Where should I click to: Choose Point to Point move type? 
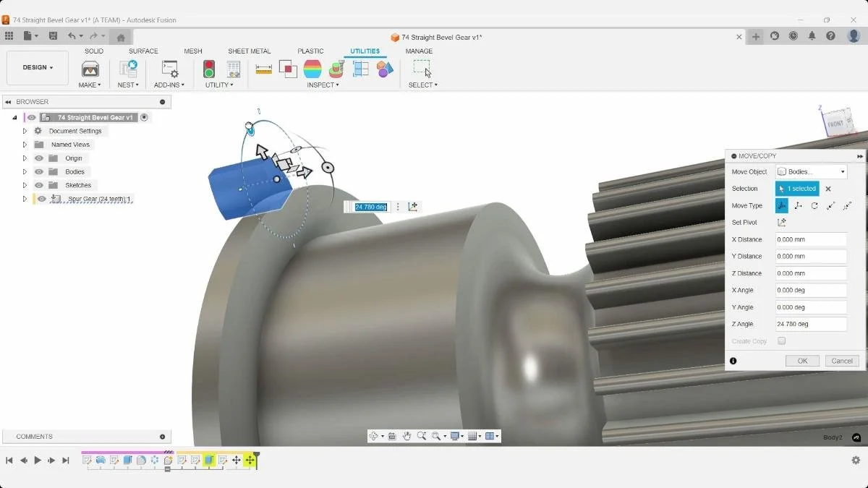click(830, 205)
